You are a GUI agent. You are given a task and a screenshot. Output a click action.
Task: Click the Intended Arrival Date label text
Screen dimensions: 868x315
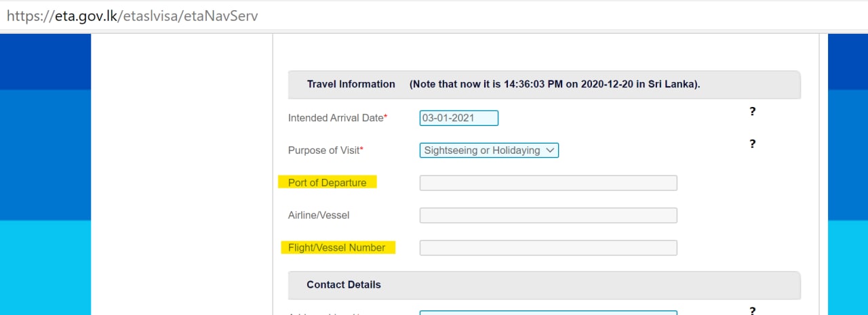tap(336, 118)
